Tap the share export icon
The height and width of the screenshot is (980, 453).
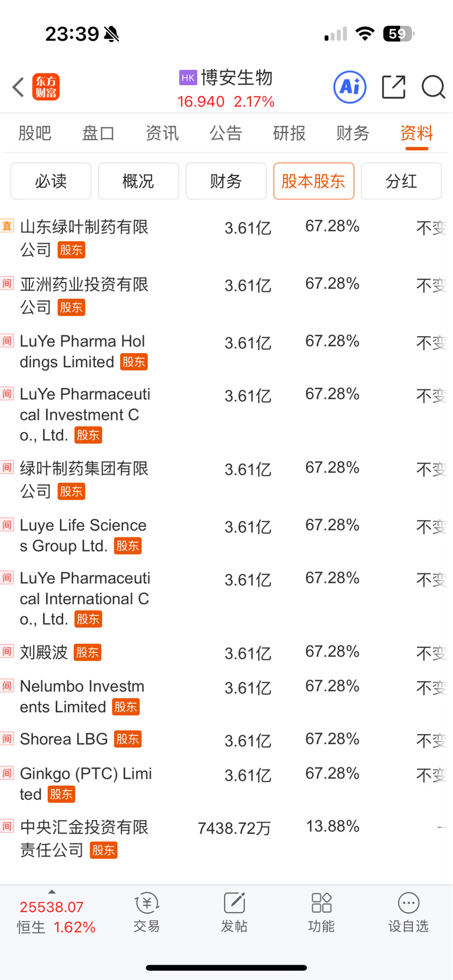(394, 87)
